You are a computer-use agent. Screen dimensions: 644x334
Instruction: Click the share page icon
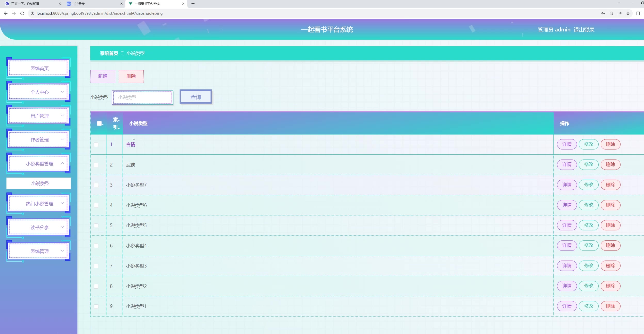coord(619,13)
